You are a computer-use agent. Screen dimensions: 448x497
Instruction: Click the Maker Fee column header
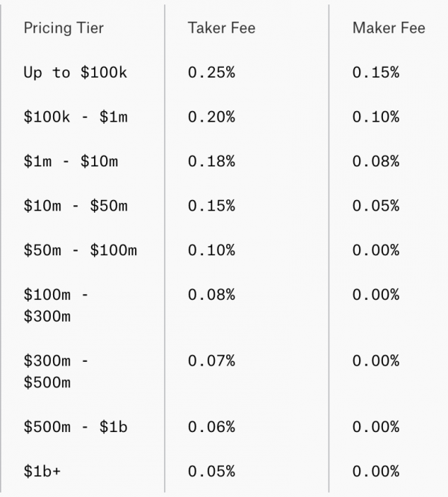click(x=388, y=28)
